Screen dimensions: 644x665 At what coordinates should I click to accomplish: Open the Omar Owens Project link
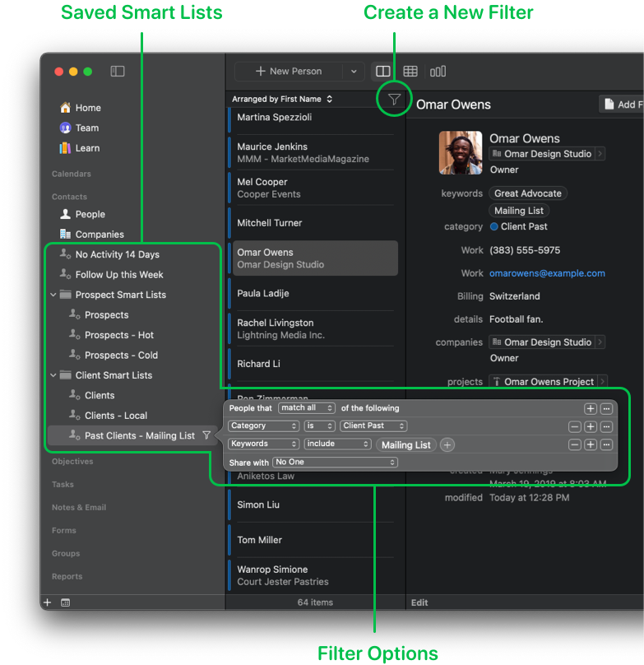pyautogui.click(x=549, y=382)
